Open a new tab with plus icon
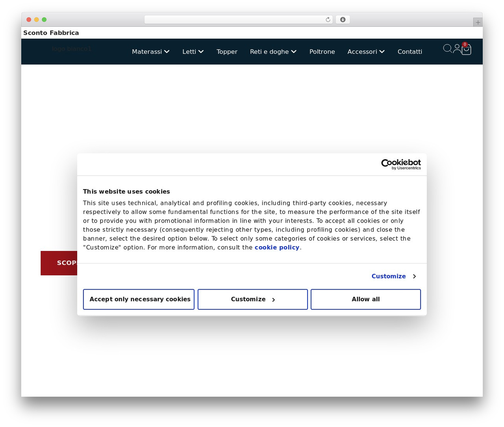 (478, 22)
